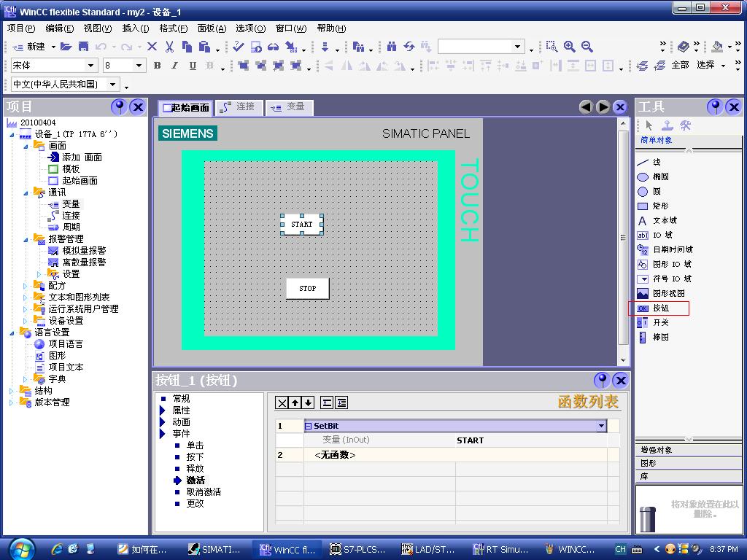This screenshot has height=560, width=747.
Task: Move function down with the down arrow
Action: pyautogui.click(x=308, y=402)
